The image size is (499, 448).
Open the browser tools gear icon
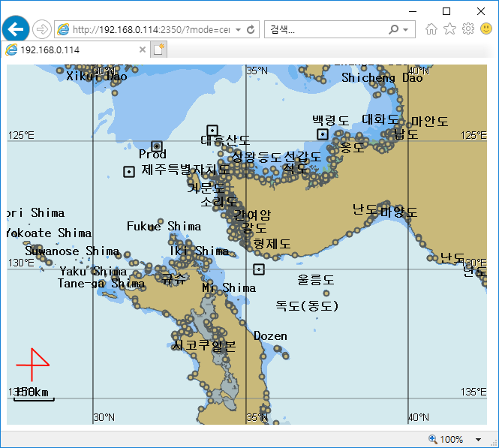pyautogui.click(x=467, y=29)
